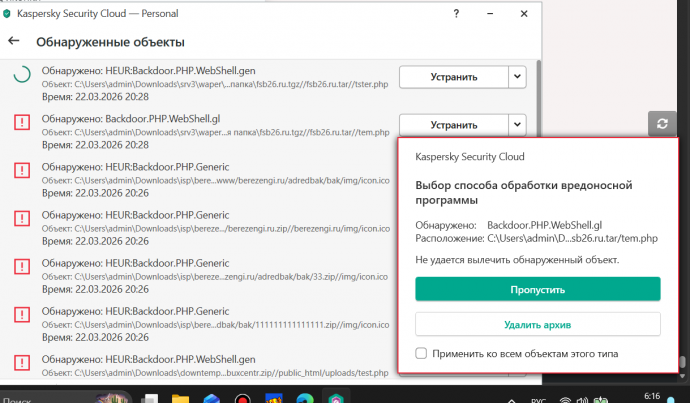This screenshot has width=690, height=403.
Task: Expand dropdown next to first Устранить button
Action: pos(516,76)
